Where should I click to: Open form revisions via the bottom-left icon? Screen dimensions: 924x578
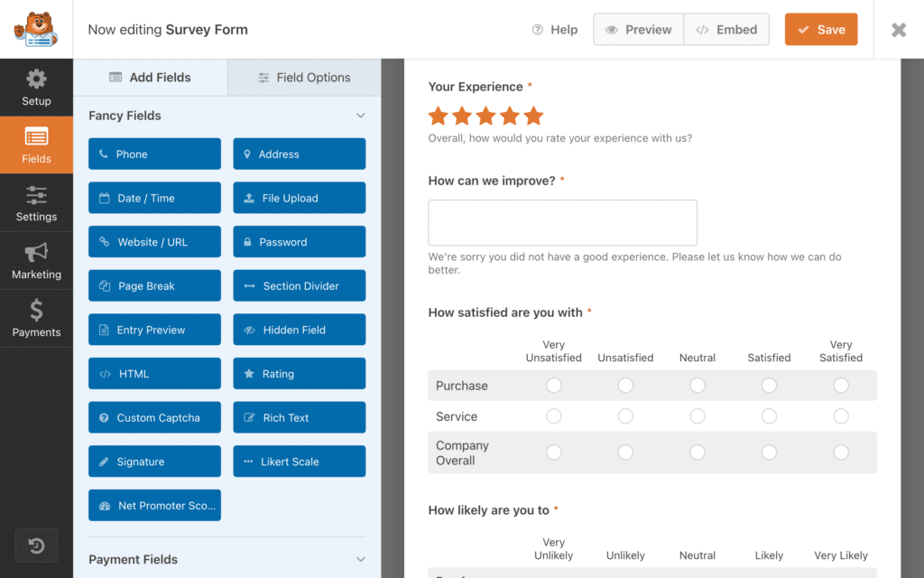coord(36,545)
